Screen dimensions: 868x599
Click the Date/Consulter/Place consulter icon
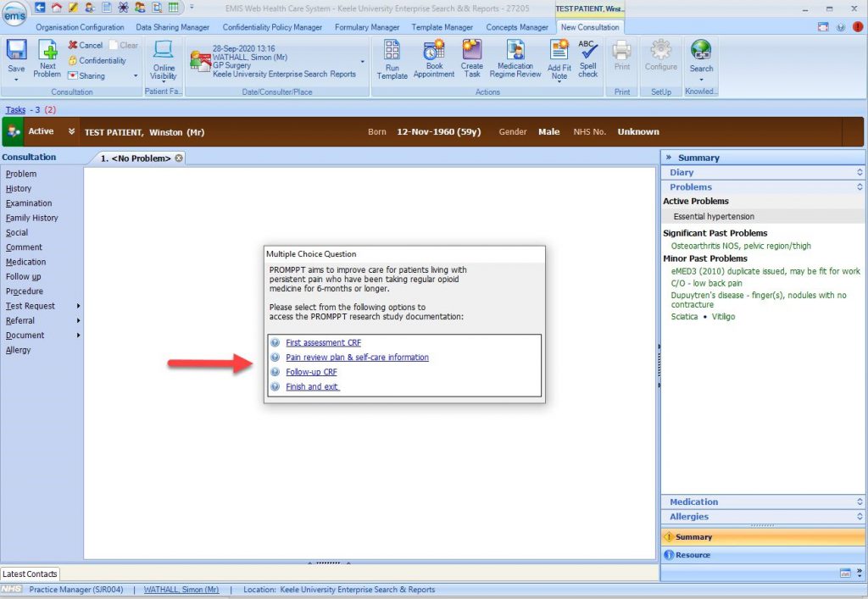click(x=199, y=61)
